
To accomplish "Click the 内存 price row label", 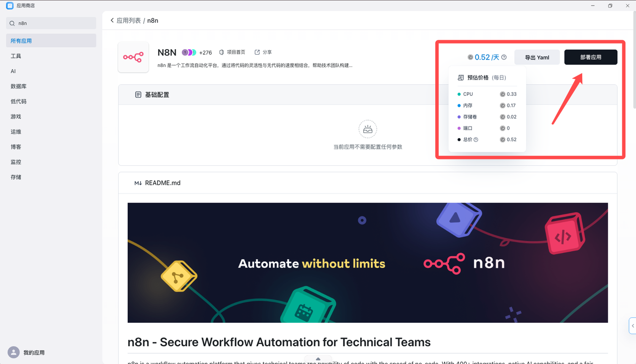I will pyautogui.click(x=468, y=105).
